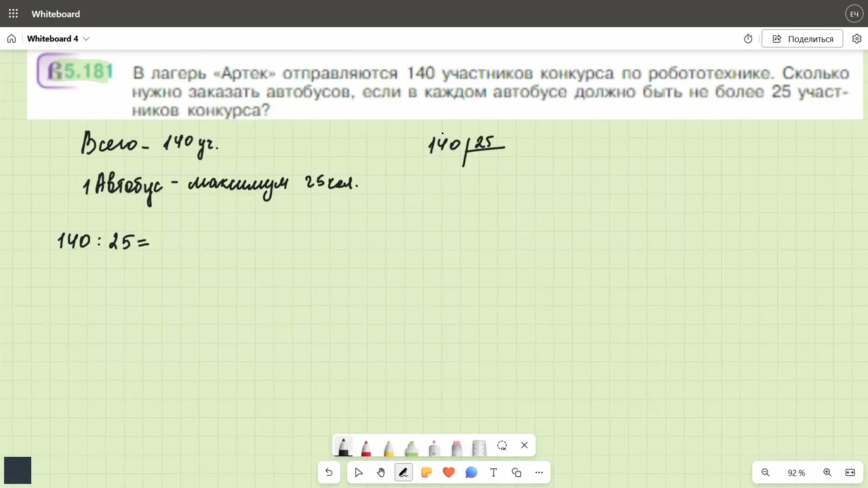Screen dimensions: 868x488
Task: Open the app launcher grid
Action: [14, 14]
